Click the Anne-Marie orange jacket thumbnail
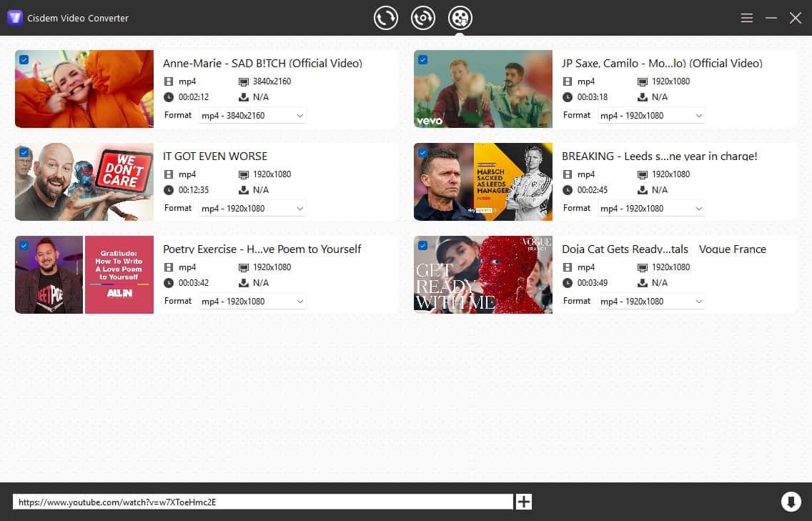Screen dimensions: 812x521 [x=84, y=89]
